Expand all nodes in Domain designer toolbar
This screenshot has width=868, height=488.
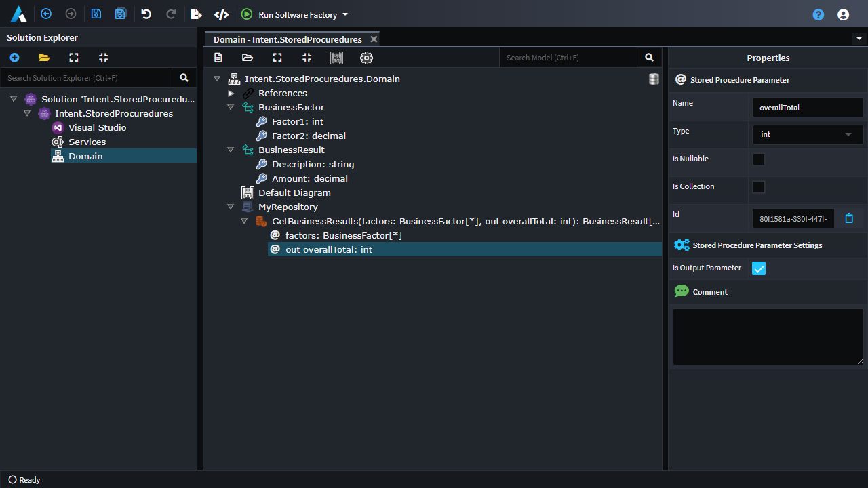point(277,58)
